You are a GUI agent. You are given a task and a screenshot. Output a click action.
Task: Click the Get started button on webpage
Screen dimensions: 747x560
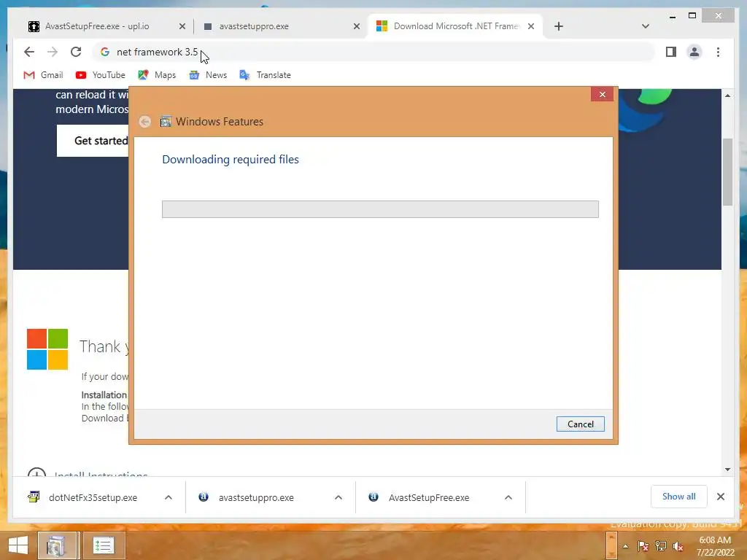93,141
